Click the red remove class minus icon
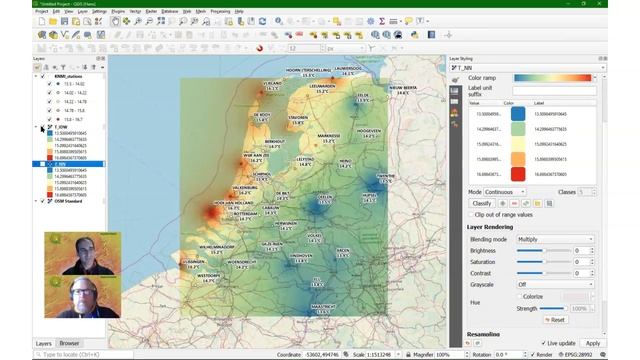The height and width of the screenshot is (360, 640). click(514, 203)
